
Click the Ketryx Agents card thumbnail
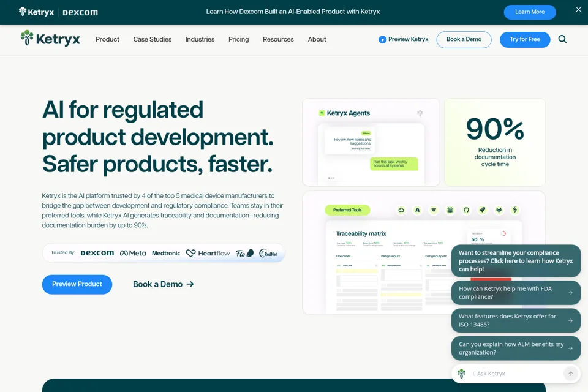pyautogui.click(x=371, y=142)
